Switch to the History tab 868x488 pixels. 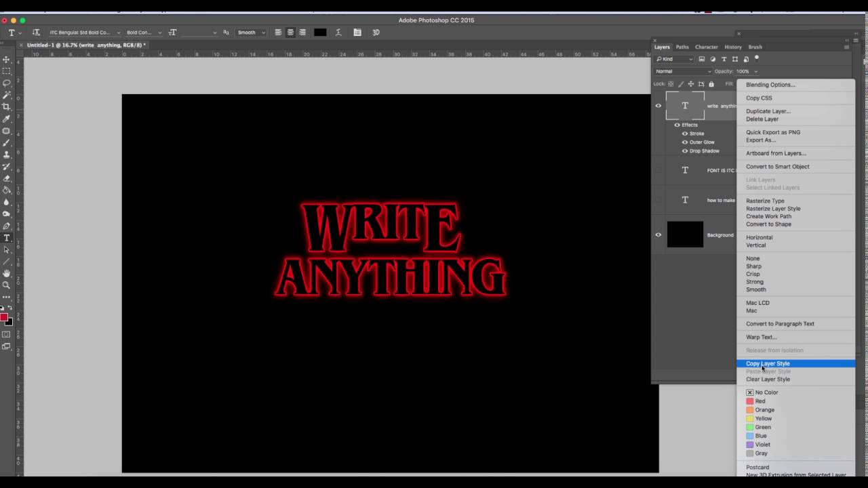tap(733, 47)
